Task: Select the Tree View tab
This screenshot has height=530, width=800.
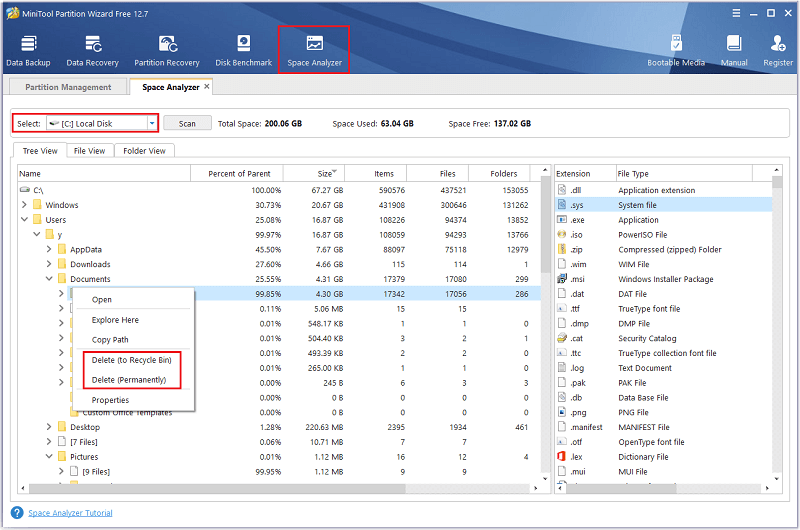Action: tap(40, 150)
